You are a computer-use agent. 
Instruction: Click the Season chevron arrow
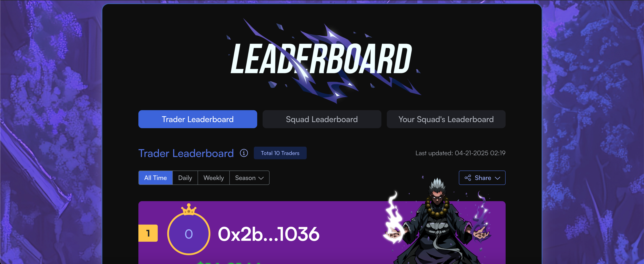pos(261,178)
